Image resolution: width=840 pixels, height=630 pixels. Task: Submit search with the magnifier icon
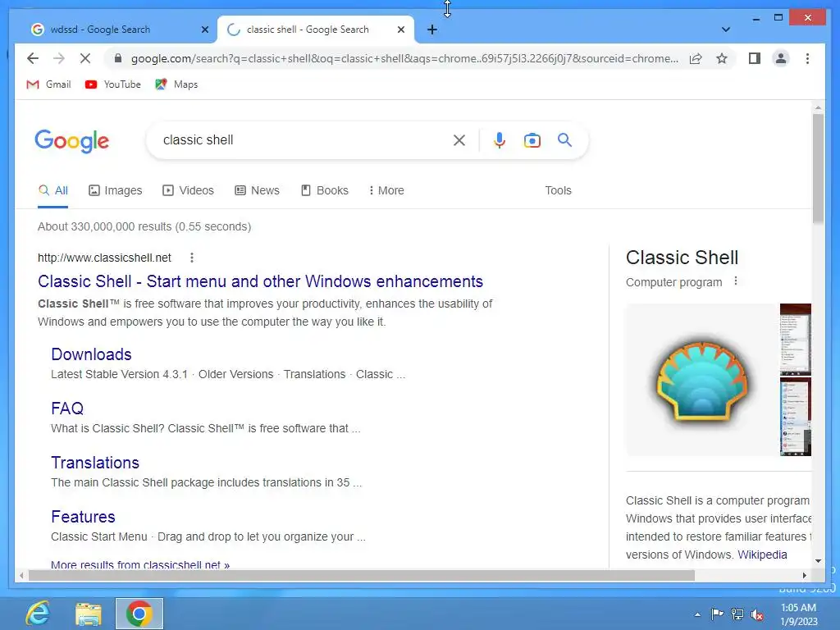pyautogui.click(x=564, y=140)
